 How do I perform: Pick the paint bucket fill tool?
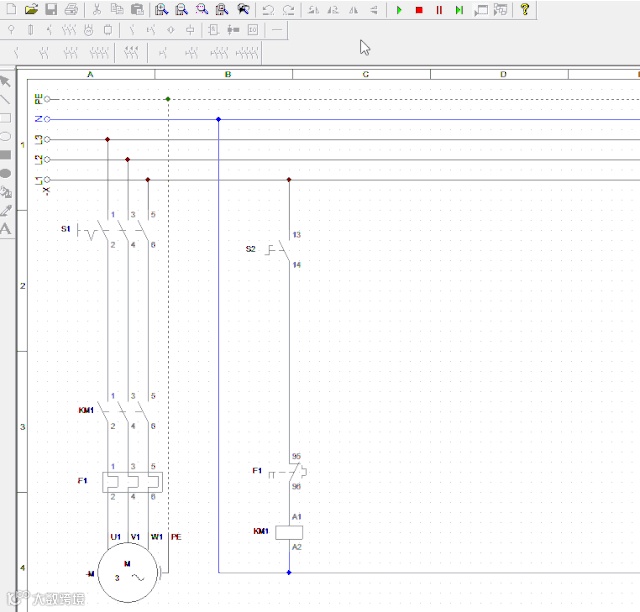point(6,192)
